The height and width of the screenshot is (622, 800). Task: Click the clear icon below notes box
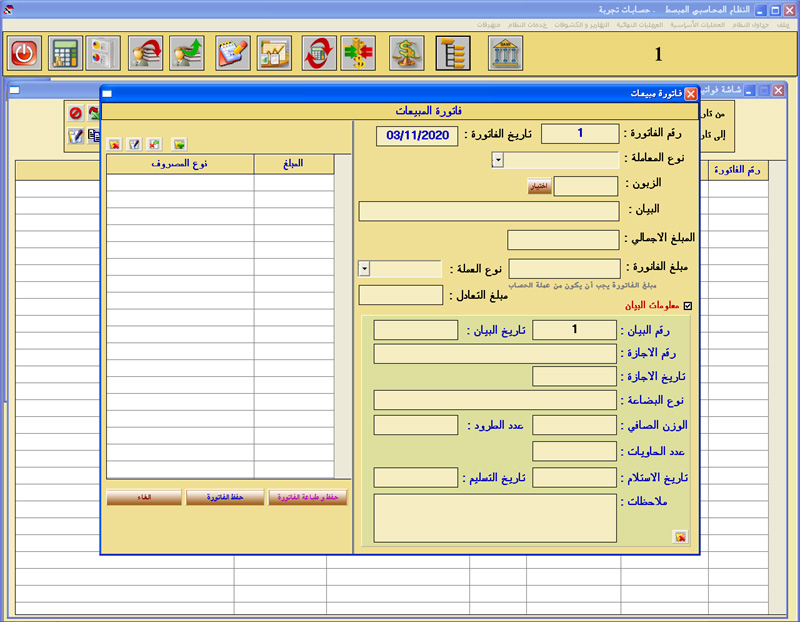tap(680, 537)
